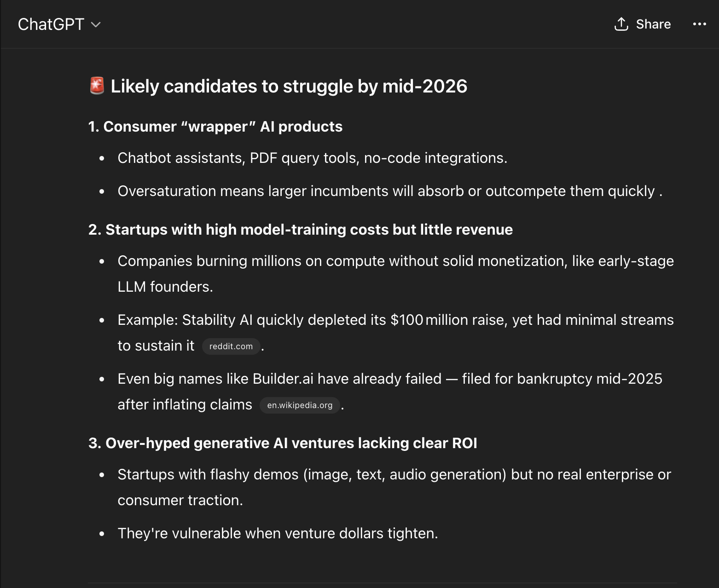Click the 'Companies burning millions on compute' bullet
Viewport: 719px width, 588px height.
395,274
